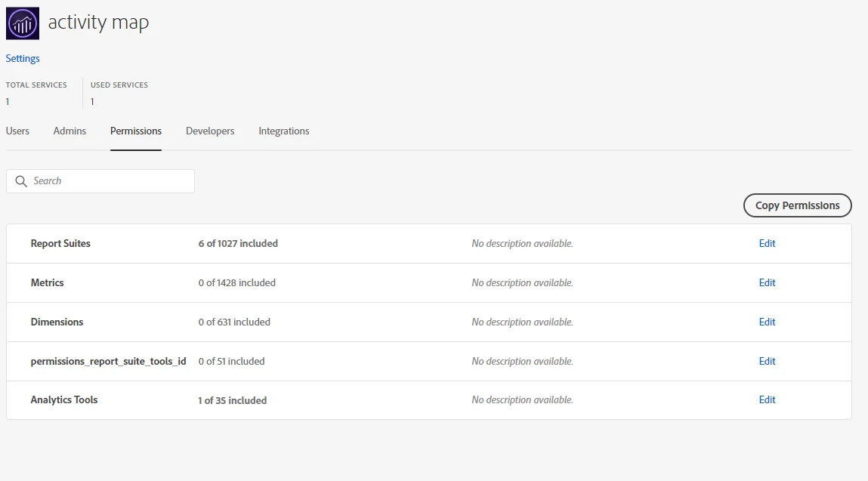Click the Report Suites row title
868x481 pixels.
click(x=60, y=244)
